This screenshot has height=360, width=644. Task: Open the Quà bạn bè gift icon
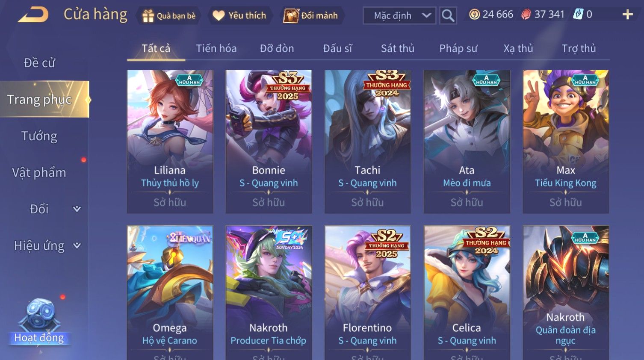148,16
